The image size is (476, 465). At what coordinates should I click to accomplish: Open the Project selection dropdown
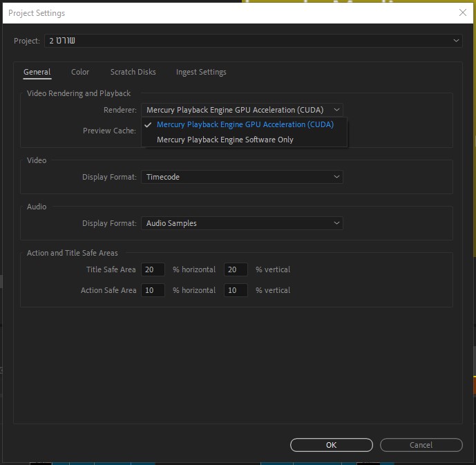(253, 41)
